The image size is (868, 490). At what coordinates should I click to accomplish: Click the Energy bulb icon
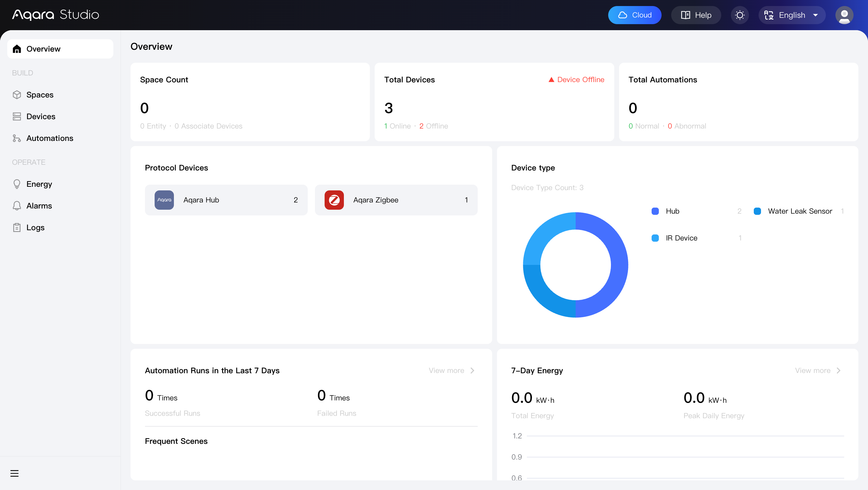click(17, 184)
